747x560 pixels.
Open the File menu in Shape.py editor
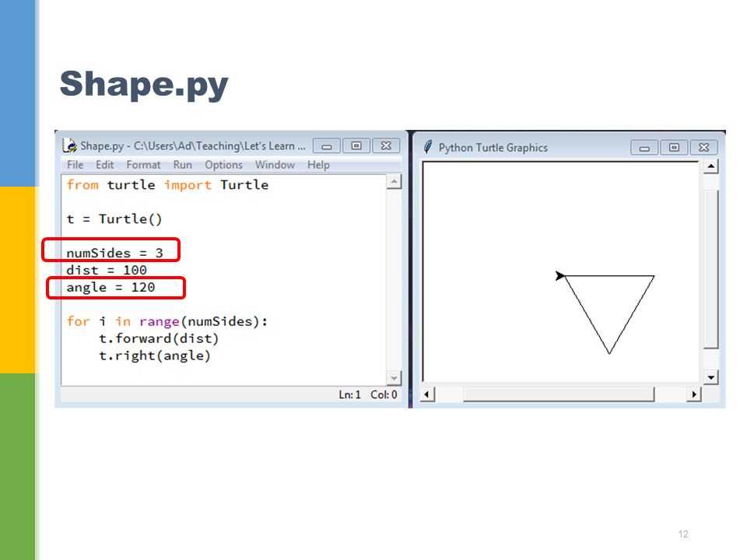75,165
